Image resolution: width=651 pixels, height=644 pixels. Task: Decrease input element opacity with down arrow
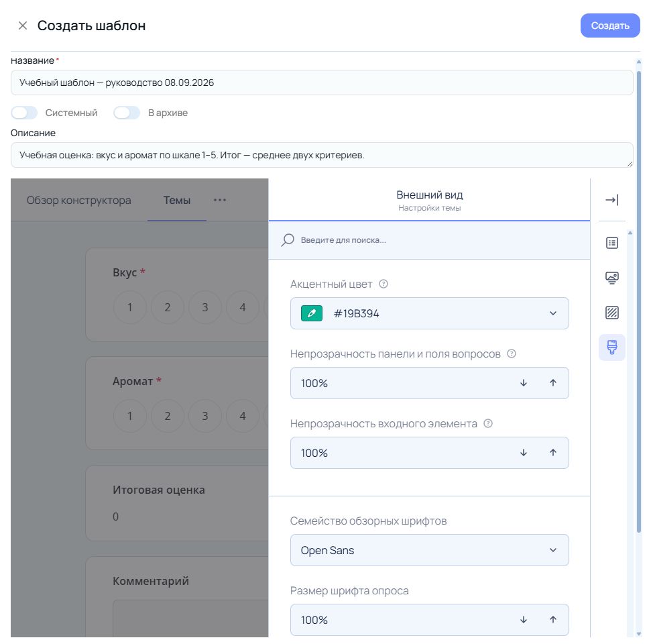[x=524, y=452]
